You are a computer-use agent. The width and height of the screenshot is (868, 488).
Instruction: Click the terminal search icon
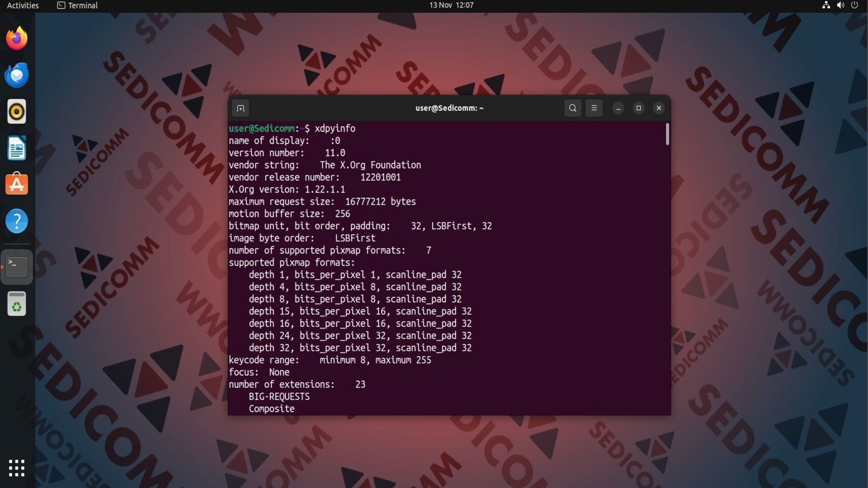pyautogui.click(x=573, y=108)
